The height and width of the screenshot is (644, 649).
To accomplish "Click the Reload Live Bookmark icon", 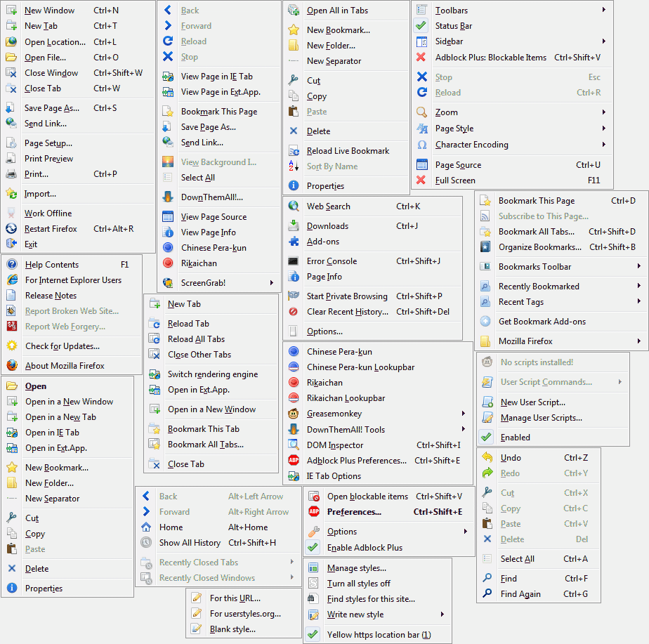I will click(294, 151).
